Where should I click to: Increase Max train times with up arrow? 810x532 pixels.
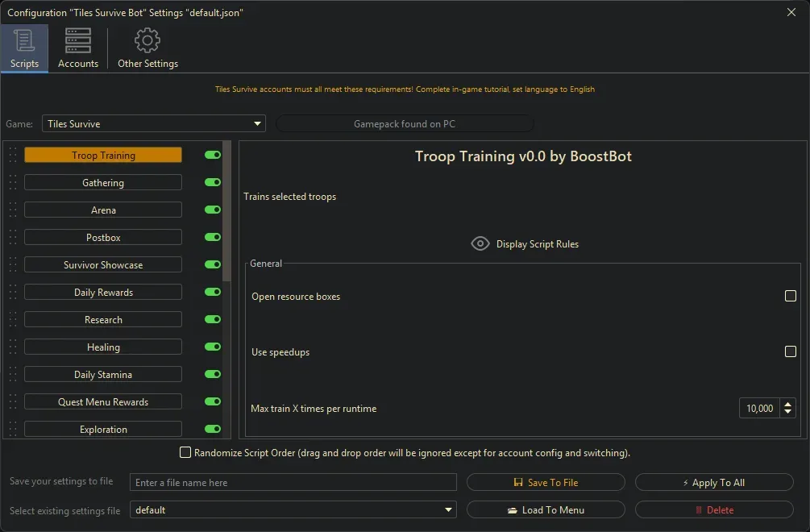(x=787, y=404)
